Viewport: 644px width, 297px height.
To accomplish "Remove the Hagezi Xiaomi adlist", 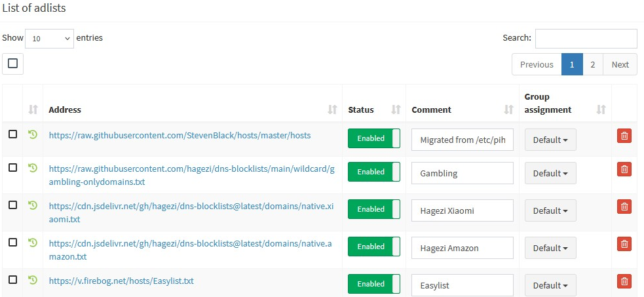I will (x=624, y=207).
